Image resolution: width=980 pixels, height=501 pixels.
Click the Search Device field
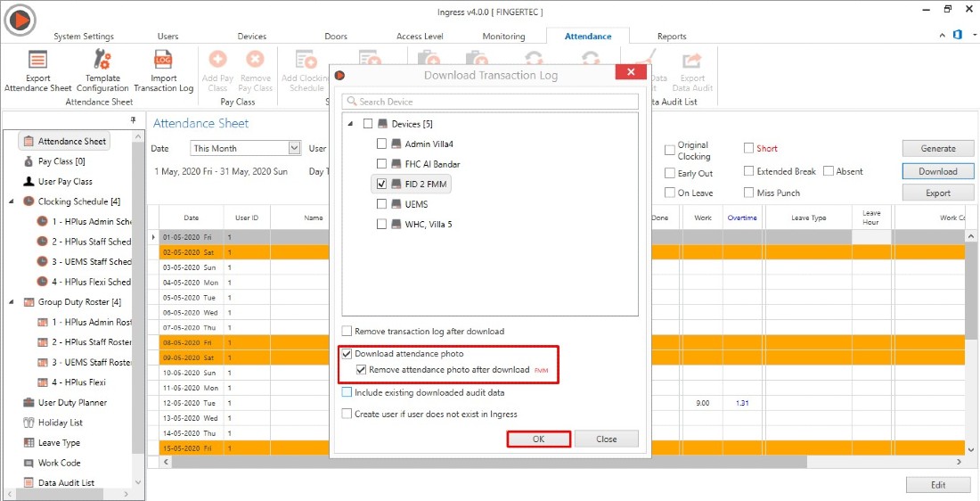pos(490,102)
